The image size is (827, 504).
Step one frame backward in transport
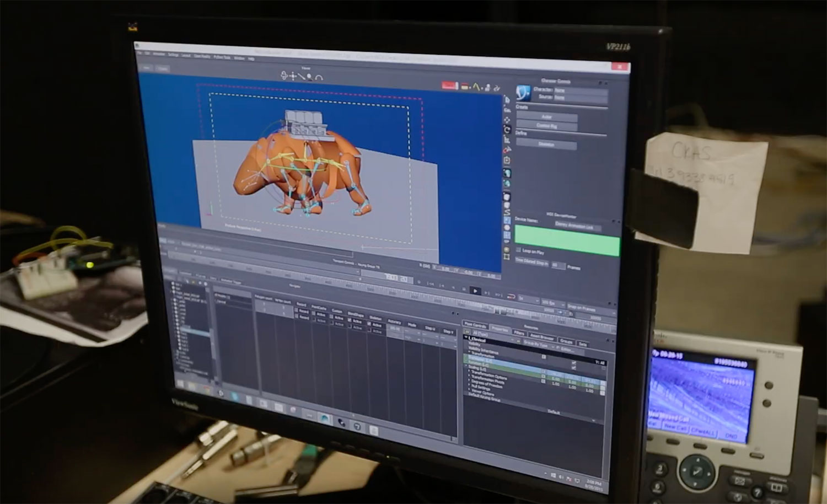click(x=442, y=286)
